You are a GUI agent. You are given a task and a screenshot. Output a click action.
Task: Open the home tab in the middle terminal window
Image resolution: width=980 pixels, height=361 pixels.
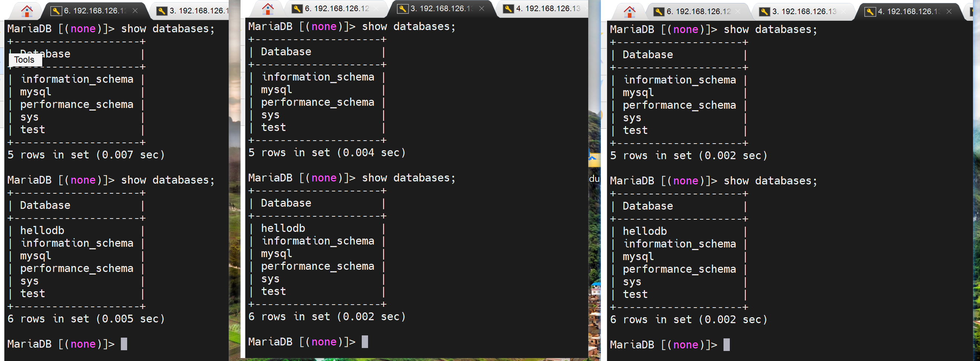click(x=268, y=9)
